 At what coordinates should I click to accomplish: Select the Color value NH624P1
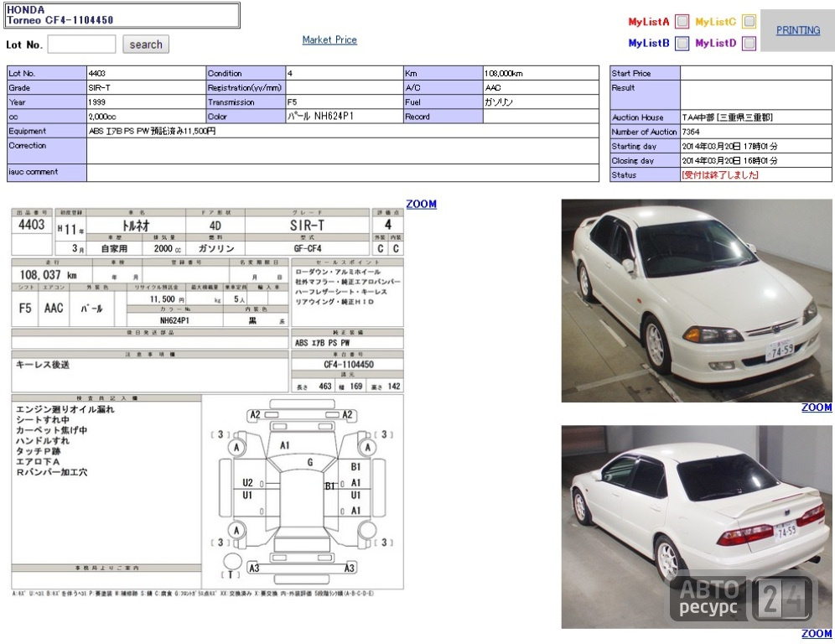320,116
